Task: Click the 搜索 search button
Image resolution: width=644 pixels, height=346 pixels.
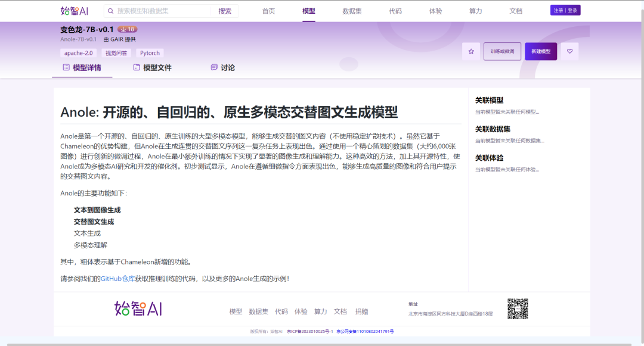Action: coord(225,11)
